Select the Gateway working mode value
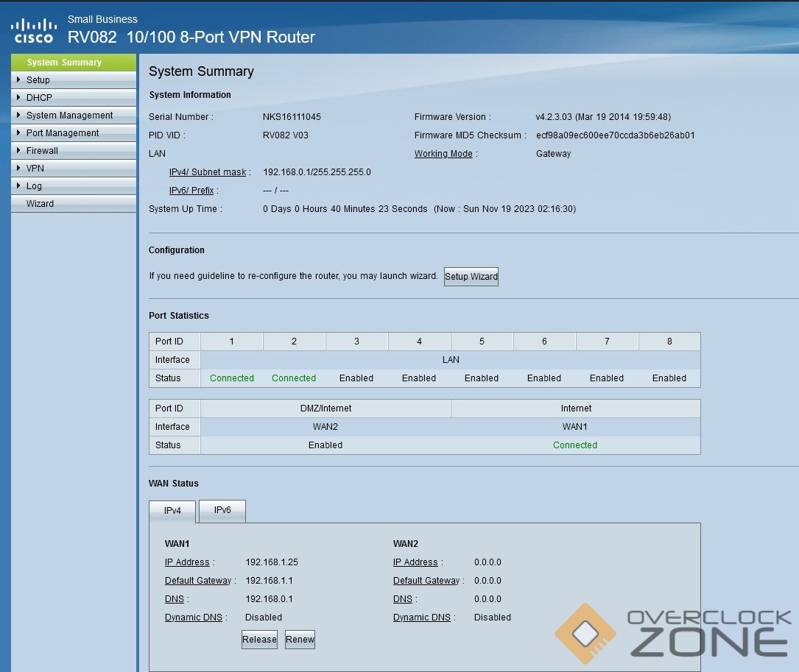799x672 pixels. point(553,153)
